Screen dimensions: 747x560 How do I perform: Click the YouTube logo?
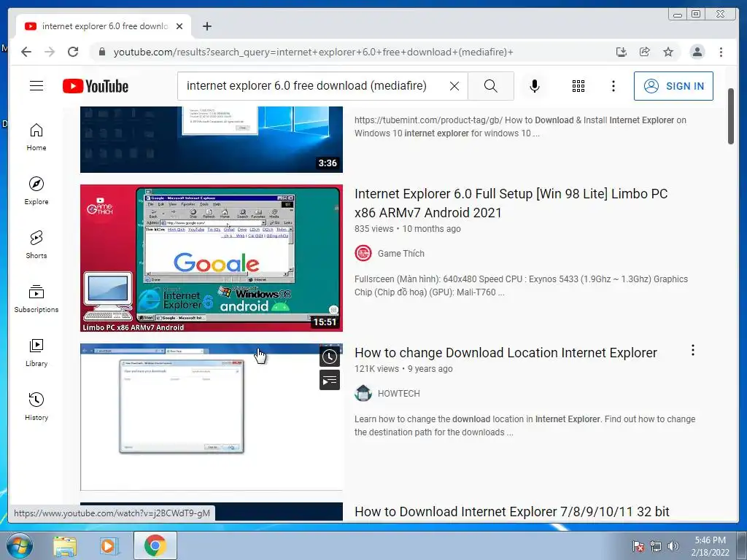coord(96,86)
